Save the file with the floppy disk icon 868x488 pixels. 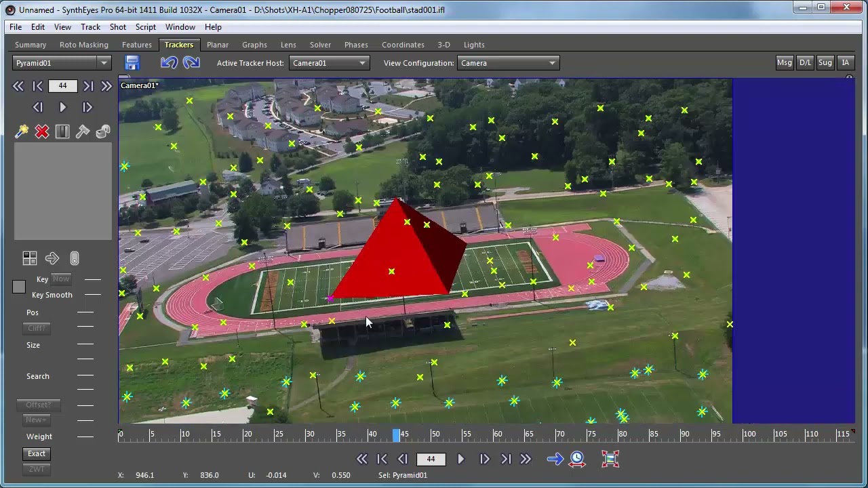coord(132,63)
